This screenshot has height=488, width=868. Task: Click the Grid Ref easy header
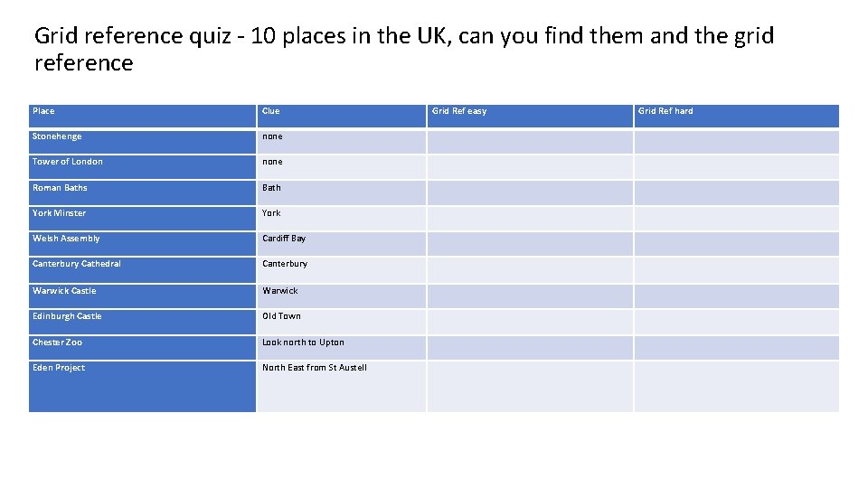point(459,111)
